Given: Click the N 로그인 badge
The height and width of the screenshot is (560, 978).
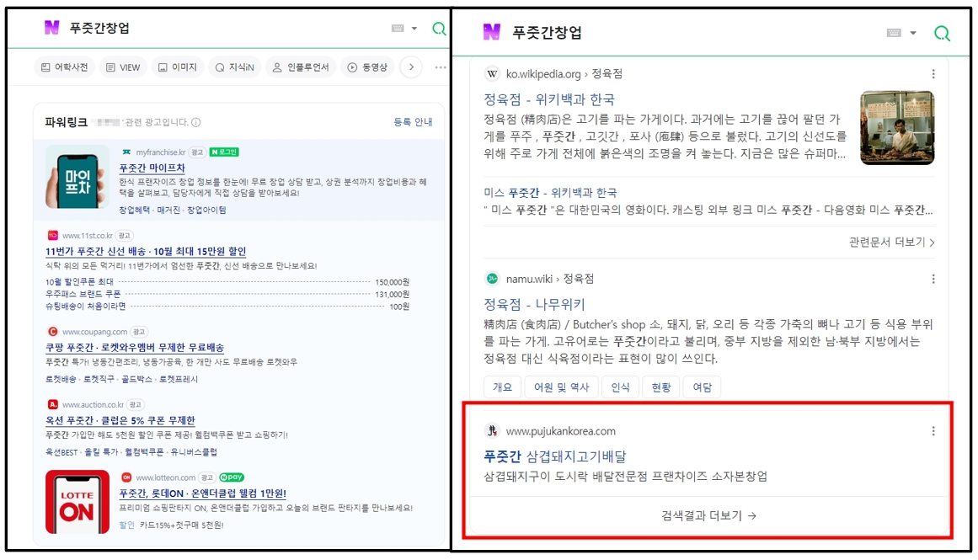Looking at the screenshot, I should click(x=225, y=152).
